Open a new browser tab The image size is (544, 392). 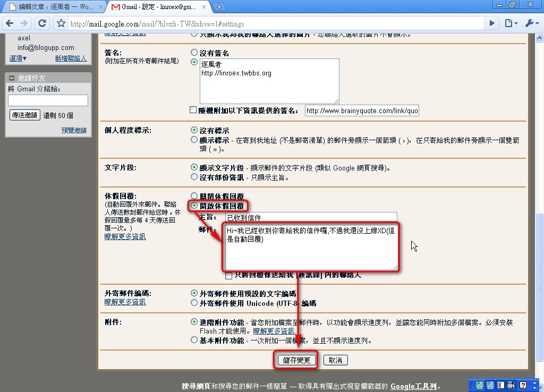[219, 6]
